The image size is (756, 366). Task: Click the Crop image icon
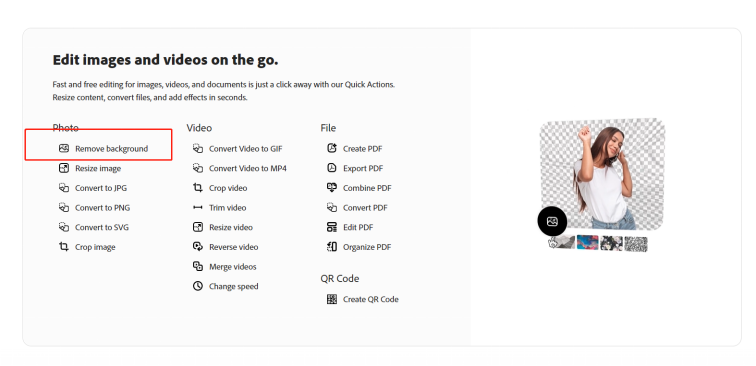pos(64,247)
